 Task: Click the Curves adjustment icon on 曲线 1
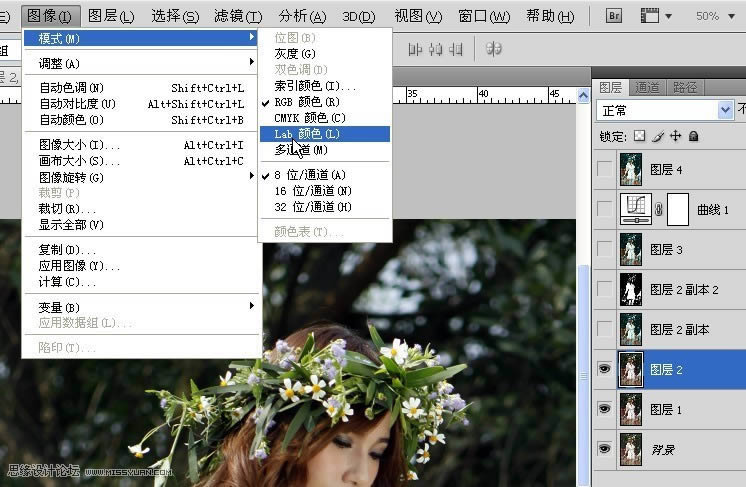click(635, 209)
